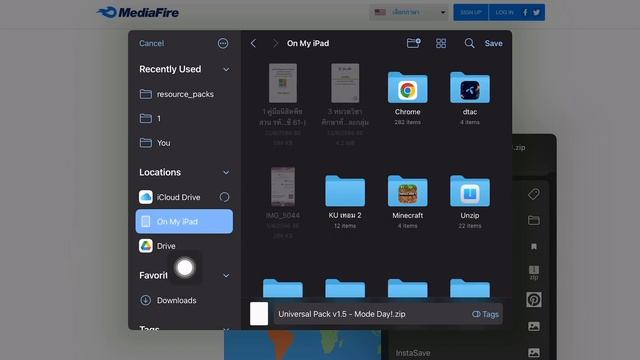Image resolution: width=640 pixels, height=360 pixels.
Task: Select the iCloud Drive location
Action: (184, 197)
